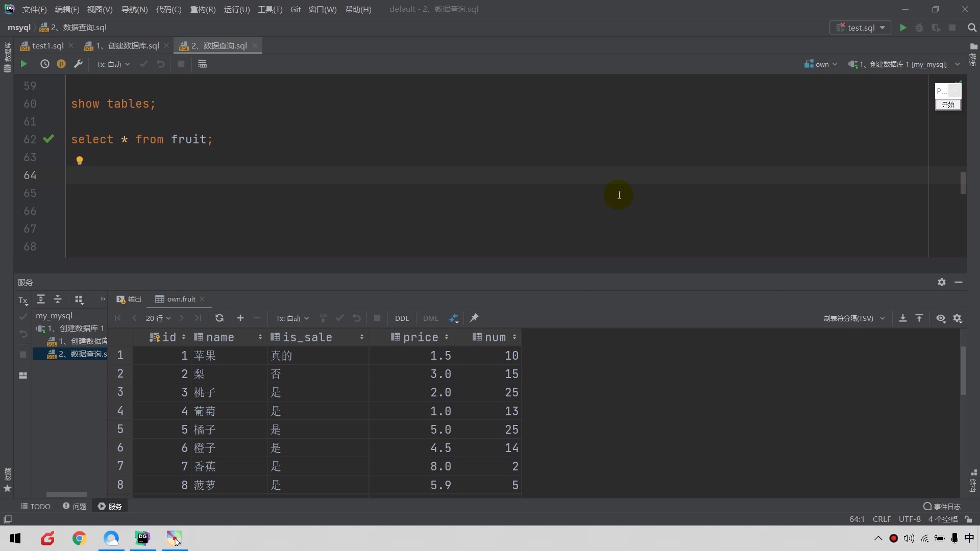Add a new row with plus icon
The height and width of the screenshot is (551, 980).
(x=240, y=318)
